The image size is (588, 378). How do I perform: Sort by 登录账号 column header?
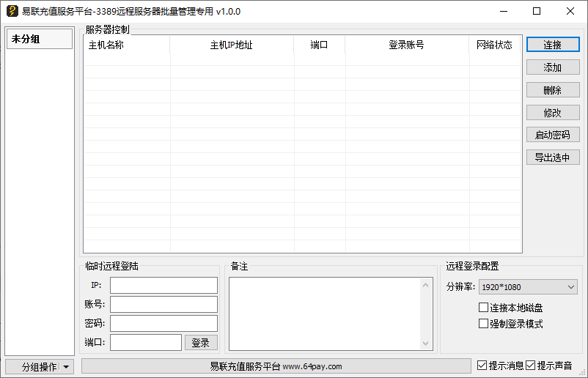(x=407, y=45)
